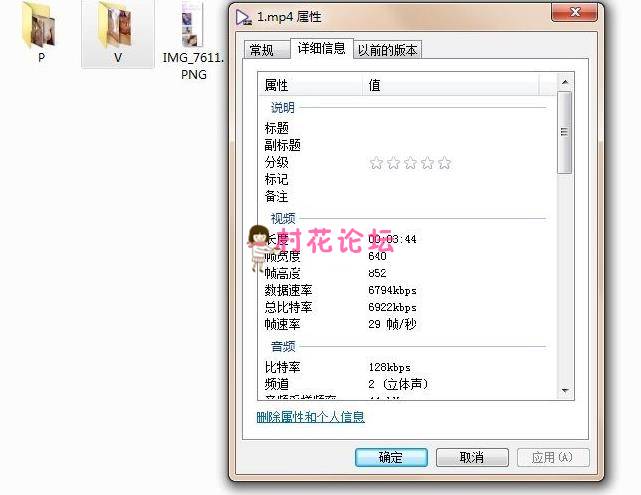
Task: Click the scrollbar down arrow in property list
Action: pos(564,390)
